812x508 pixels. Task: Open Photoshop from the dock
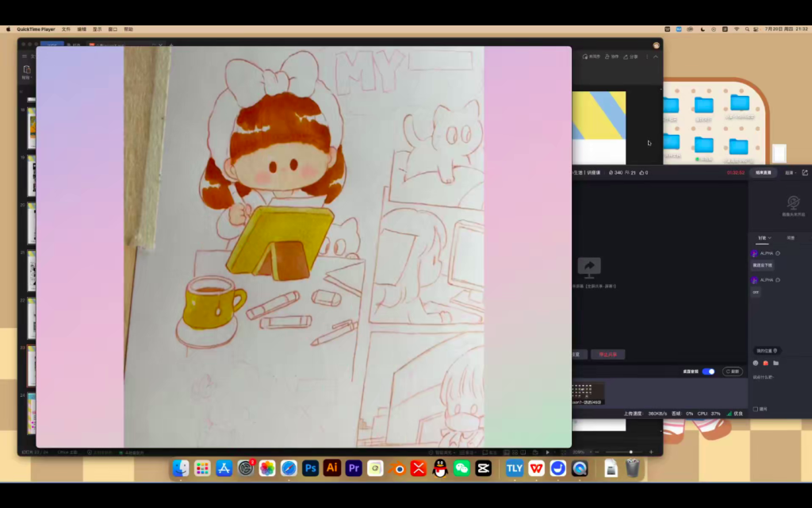coord(310,468)
